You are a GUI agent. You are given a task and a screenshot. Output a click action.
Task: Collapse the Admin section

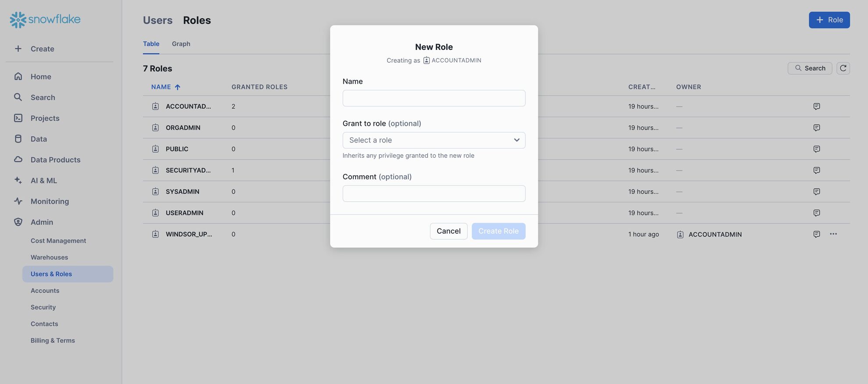coord(42,222)
